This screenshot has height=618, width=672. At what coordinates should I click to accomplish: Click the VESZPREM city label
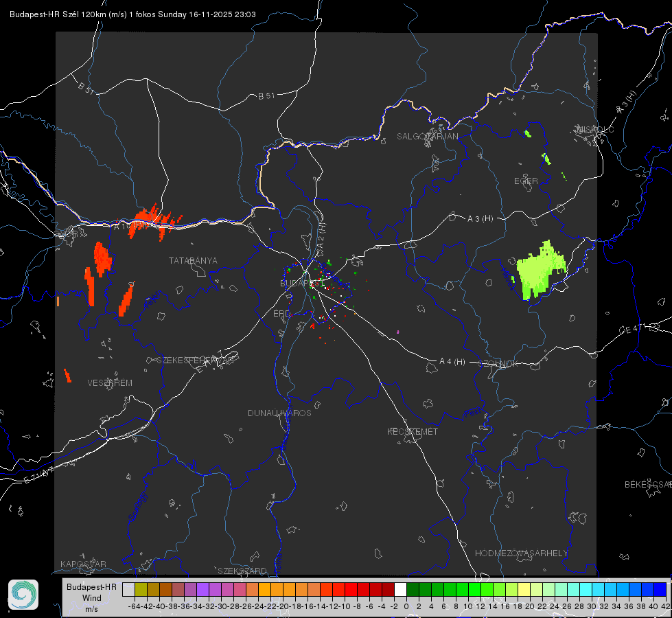click(110, 383)
